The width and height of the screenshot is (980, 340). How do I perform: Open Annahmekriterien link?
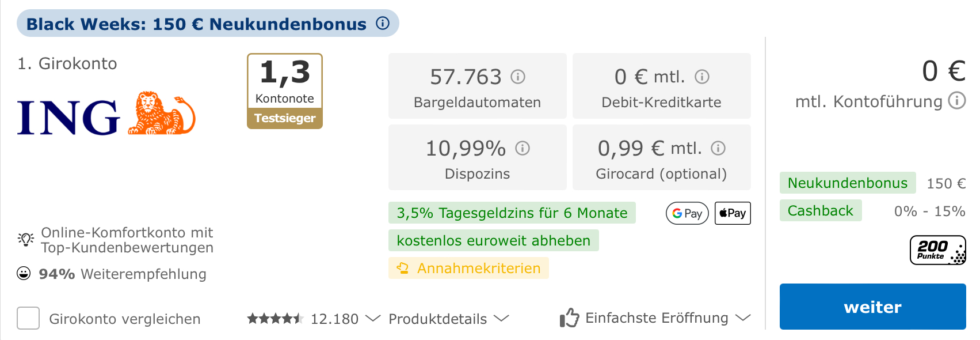tap(478, 269)
